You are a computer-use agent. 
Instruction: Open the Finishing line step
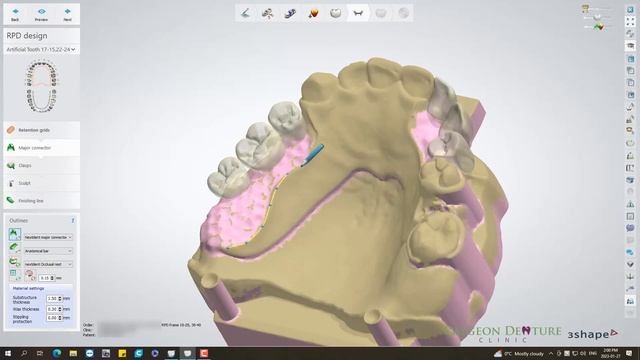[42, 201]
